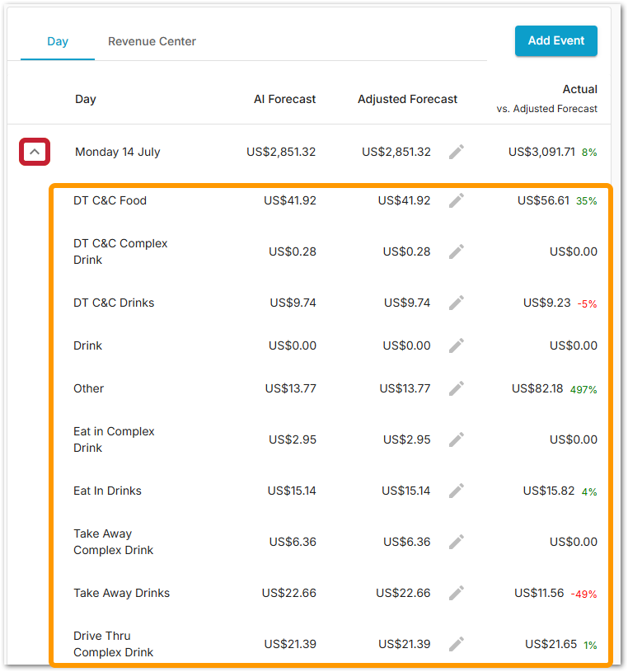Switch to the Day tab
This screenshot has width=628, height=672.
58,41
